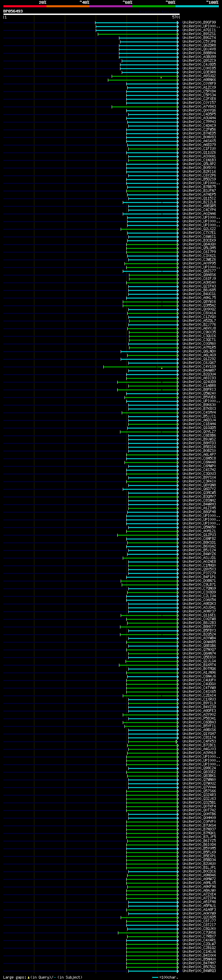
Task: Select the UniRef100_B9YSX4 label
Action: click(199, 477)
